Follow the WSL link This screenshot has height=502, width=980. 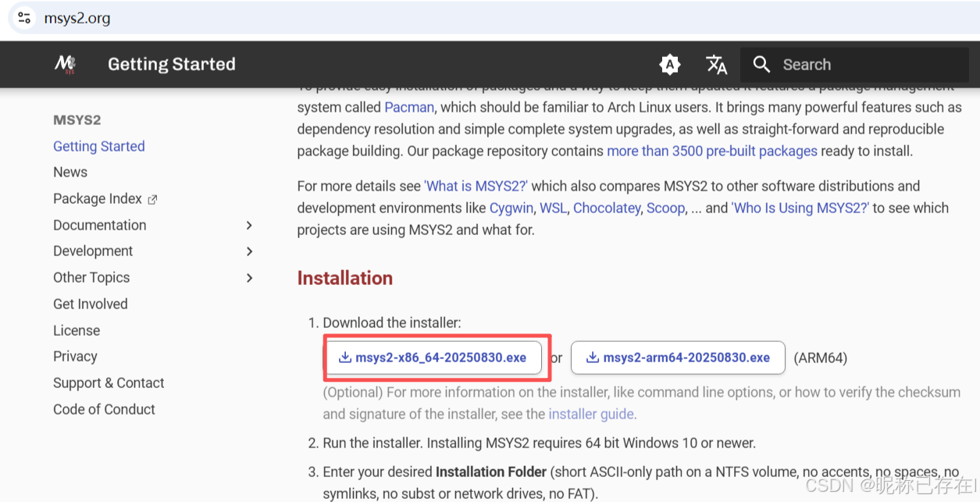click(554, 208)
